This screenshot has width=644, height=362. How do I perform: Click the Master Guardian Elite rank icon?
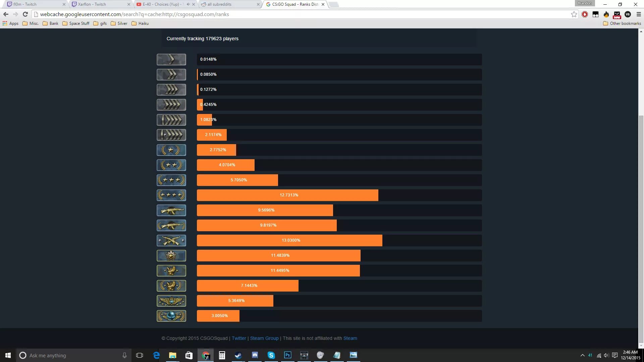pyautogui.click(x=171, y=240)
